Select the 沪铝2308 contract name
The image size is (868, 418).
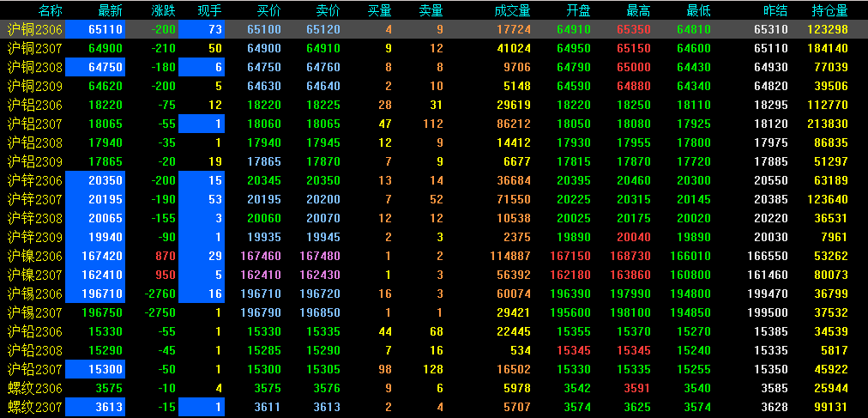coord(35,142)
